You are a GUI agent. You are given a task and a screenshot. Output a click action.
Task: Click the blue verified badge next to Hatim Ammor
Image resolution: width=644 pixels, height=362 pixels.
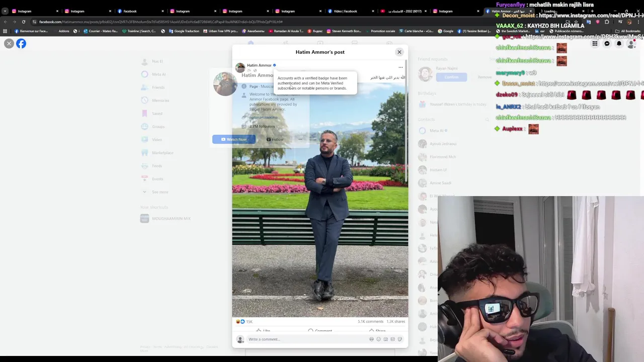pyautogui.click(x=274, y=65)
